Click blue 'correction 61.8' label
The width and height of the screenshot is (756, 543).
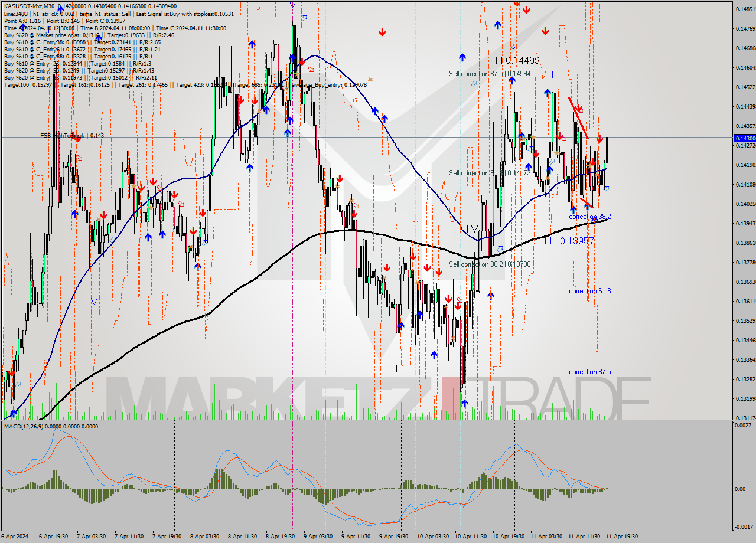(x=589, y=291)
